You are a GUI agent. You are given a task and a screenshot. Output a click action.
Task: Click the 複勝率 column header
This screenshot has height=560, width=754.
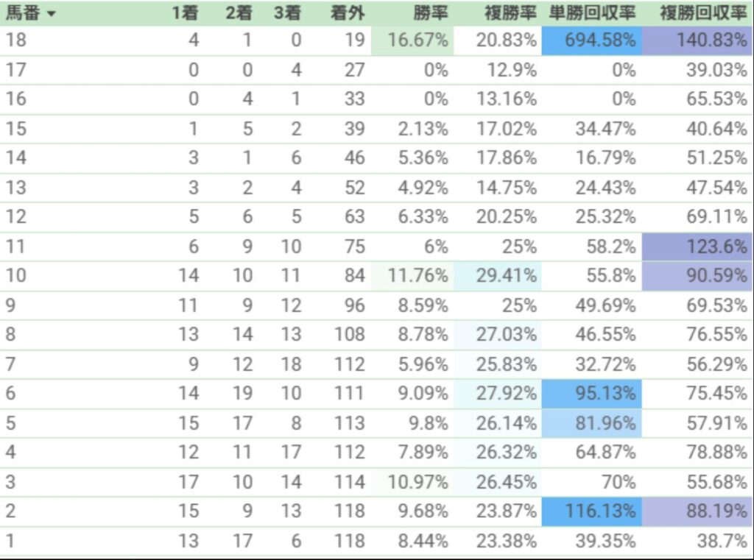pyautogui.click(x=510, y=13)
